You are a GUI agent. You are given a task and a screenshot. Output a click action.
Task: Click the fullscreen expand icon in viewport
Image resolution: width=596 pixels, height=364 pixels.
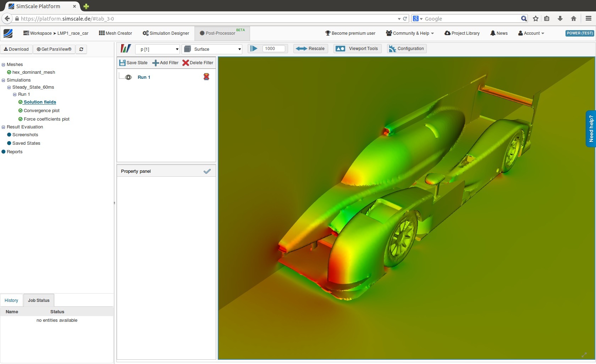[x=584, y=355]
